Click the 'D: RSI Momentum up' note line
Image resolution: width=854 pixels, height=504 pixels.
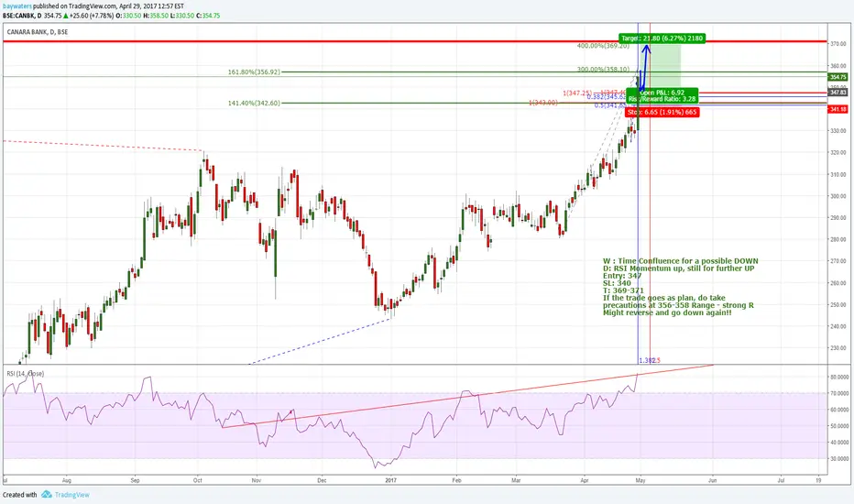[679, 268]
